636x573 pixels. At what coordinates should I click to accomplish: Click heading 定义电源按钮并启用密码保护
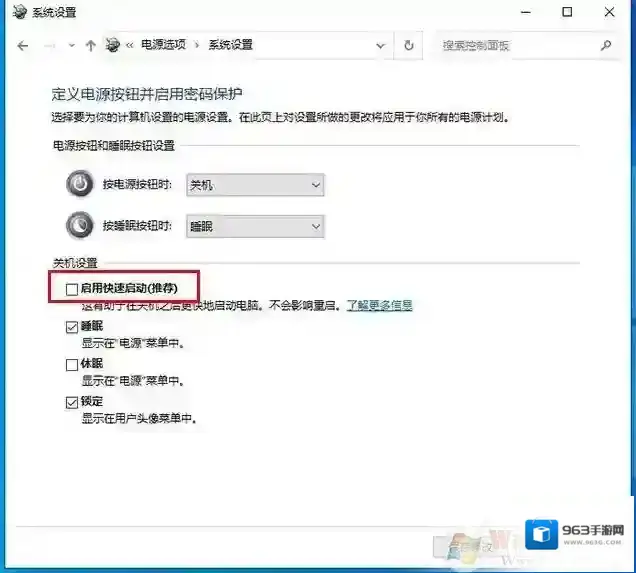point(147,94)
